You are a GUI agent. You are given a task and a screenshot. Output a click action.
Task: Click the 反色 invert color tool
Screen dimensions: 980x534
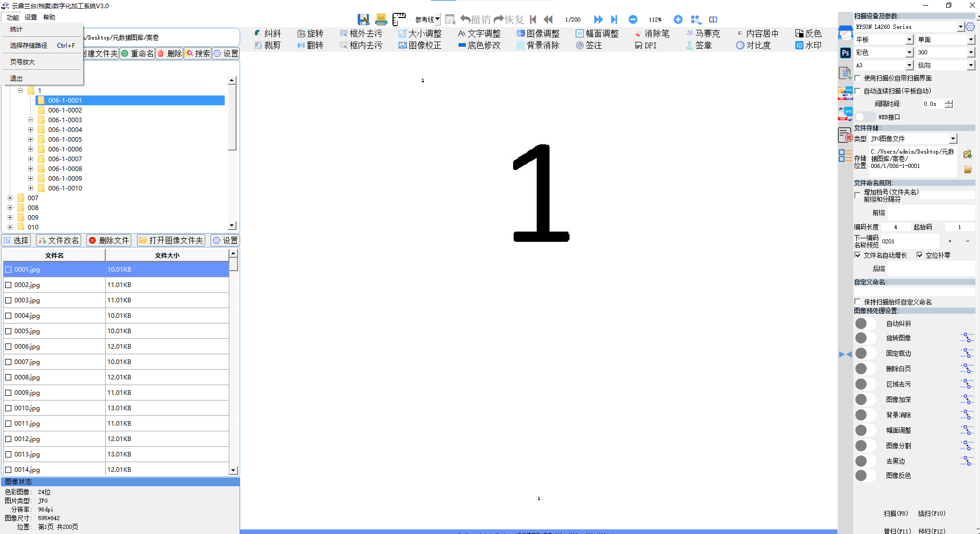pos(808,33)
